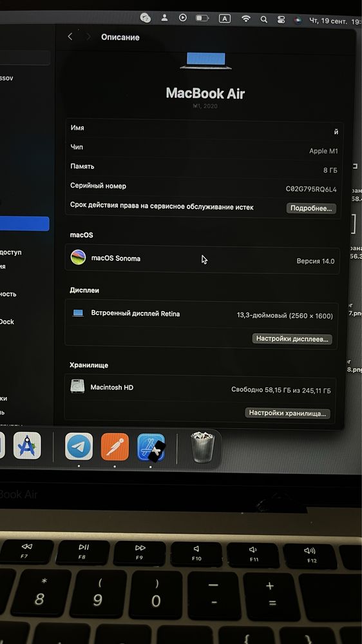
Task: Open the input source 'A' menu
Action: click(x=225, y=19)
